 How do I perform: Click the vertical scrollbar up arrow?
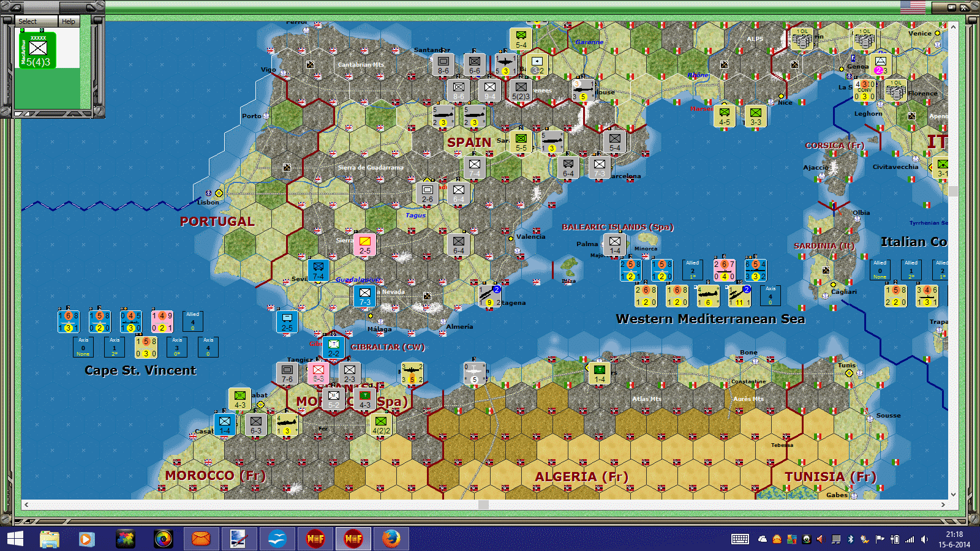click(953, 26)
